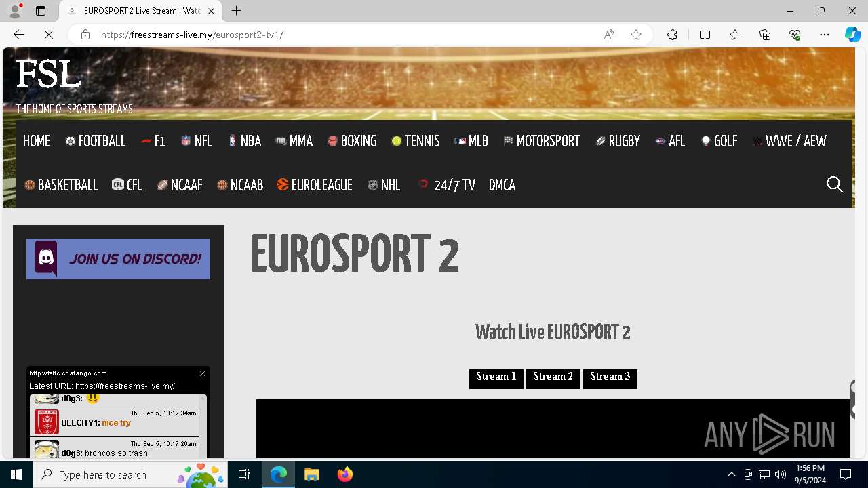868x488 pixels.
Task: Open Browser essentials
Action: pyautogui.click(x=795, y=35)
